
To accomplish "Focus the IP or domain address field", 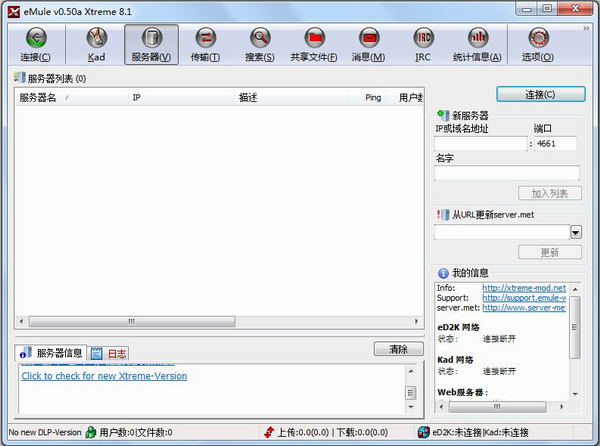I will (481, 144).
